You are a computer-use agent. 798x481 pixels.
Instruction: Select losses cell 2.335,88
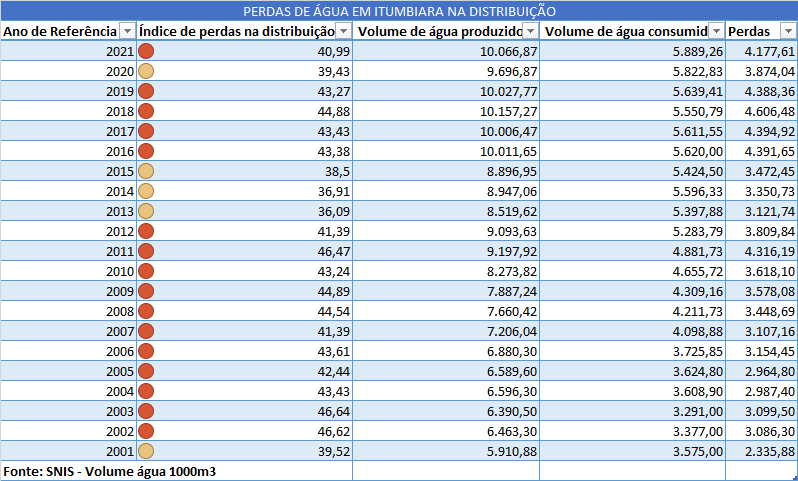(x=761, y=451)
